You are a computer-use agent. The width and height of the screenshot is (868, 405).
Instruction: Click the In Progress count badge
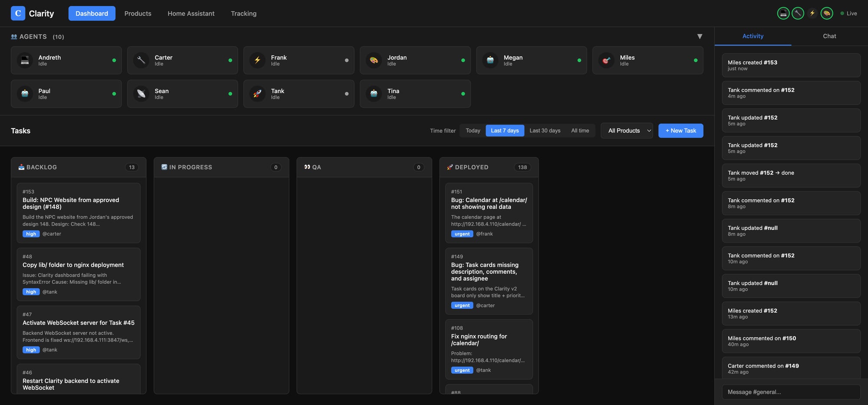(x=276, y=167)
